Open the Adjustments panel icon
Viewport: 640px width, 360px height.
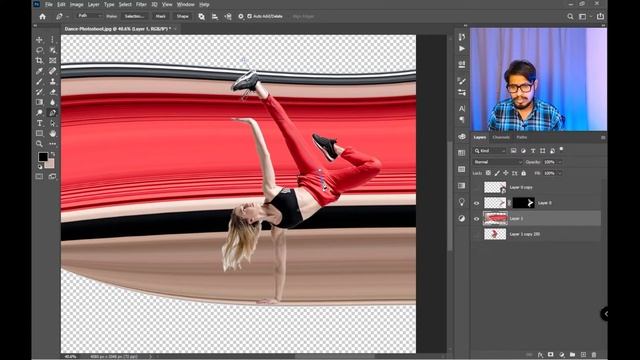click(462, 218)
